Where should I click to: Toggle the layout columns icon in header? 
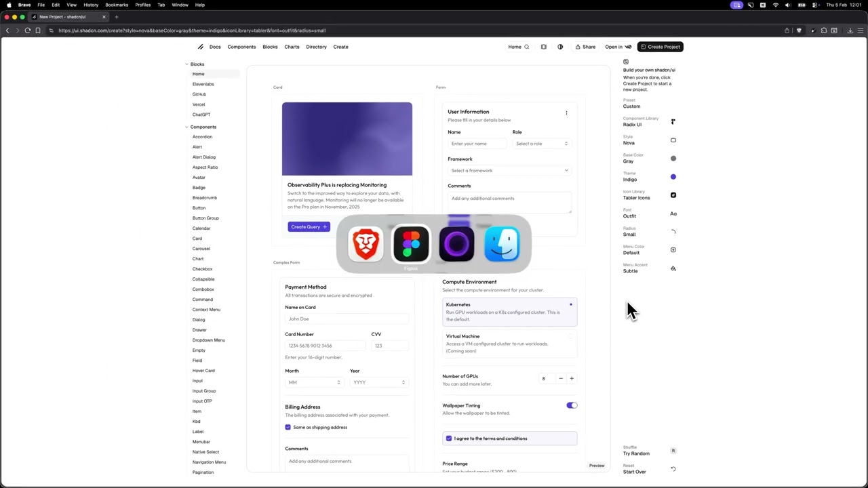tap(543, 47)
